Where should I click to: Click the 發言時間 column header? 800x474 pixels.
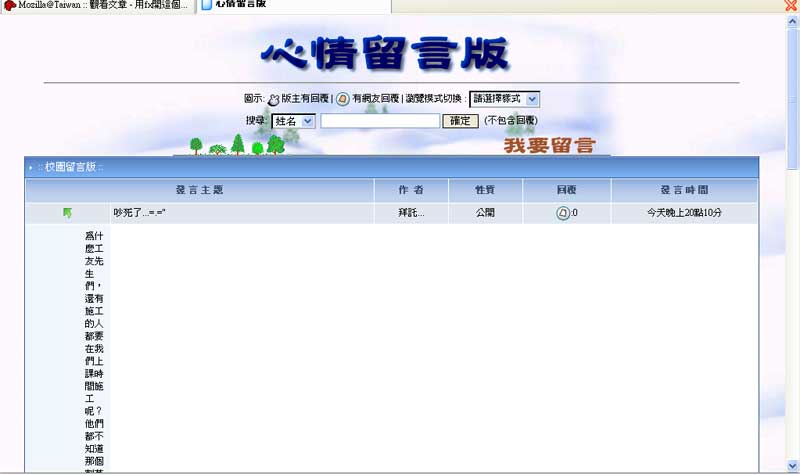coord(684,190)
